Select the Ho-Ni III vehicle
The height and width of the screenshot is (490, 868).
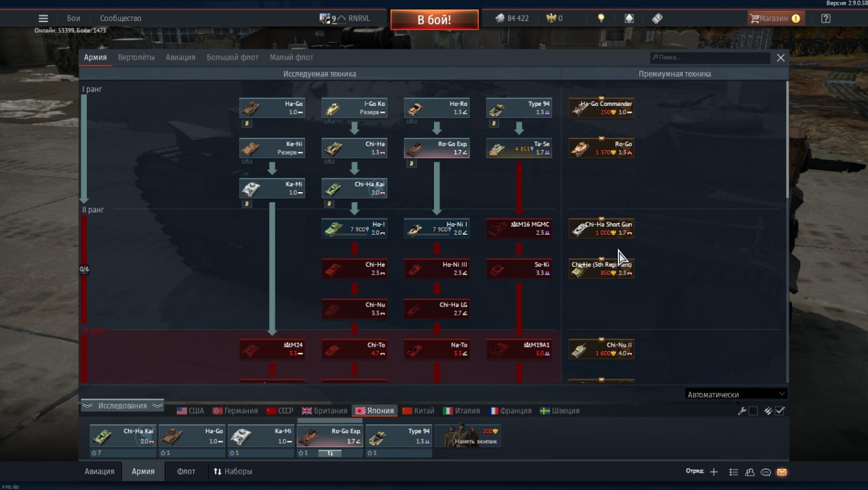tap(437, 269)
